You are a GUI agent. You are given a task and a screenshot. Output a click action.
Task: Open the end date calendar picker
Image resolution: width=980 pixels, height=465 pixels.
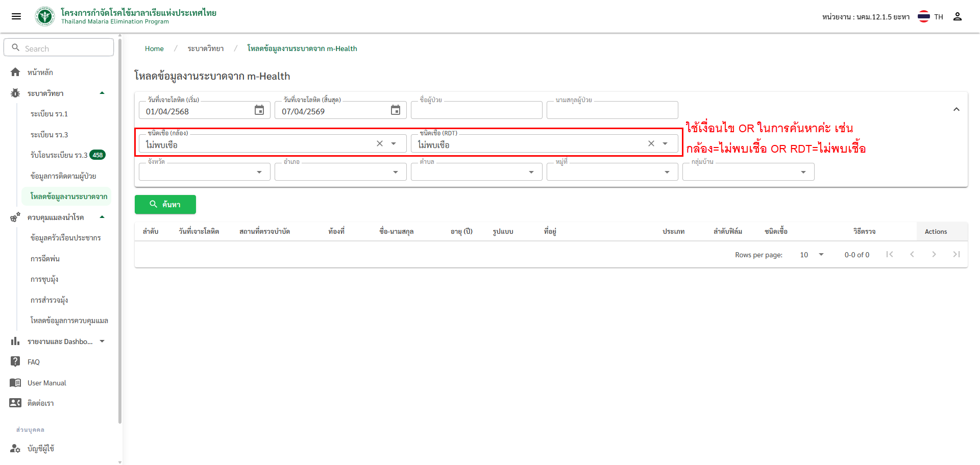[396, 110]
